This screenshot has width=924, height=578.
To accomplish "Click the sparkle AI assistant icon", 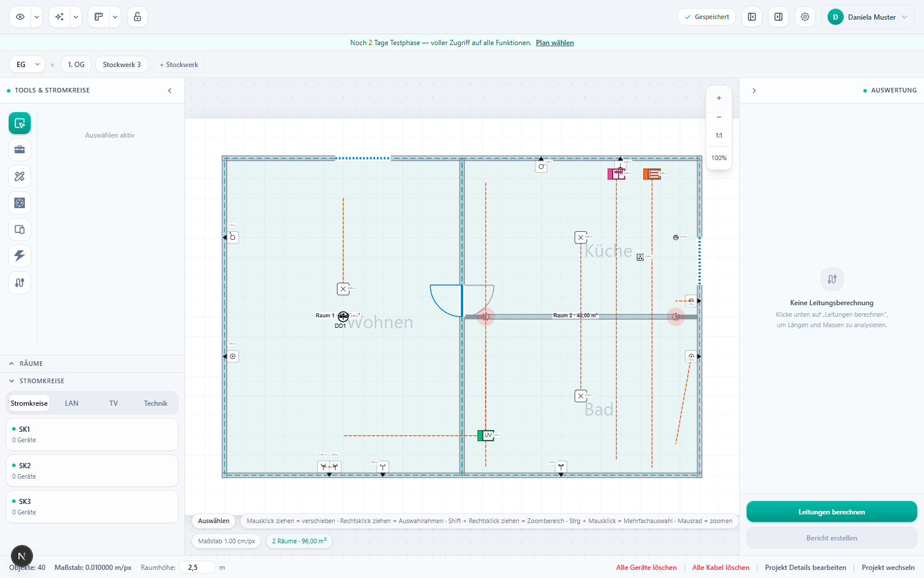I will [59, 17].
